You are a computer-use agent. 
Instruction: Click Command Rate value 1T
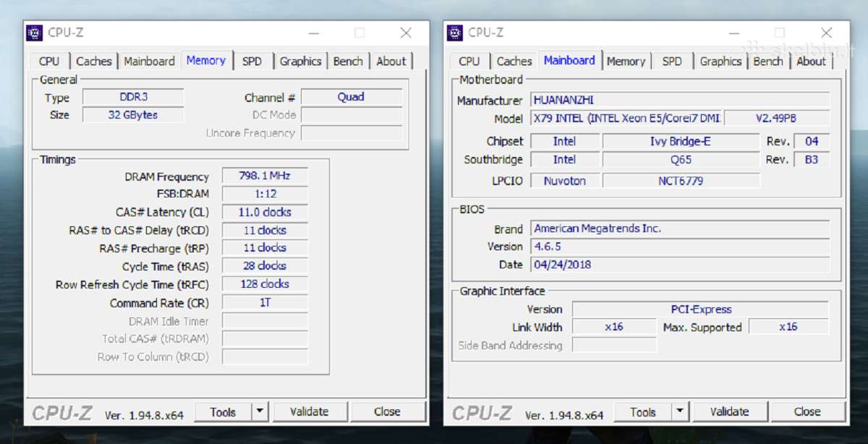tap(265, 303)
